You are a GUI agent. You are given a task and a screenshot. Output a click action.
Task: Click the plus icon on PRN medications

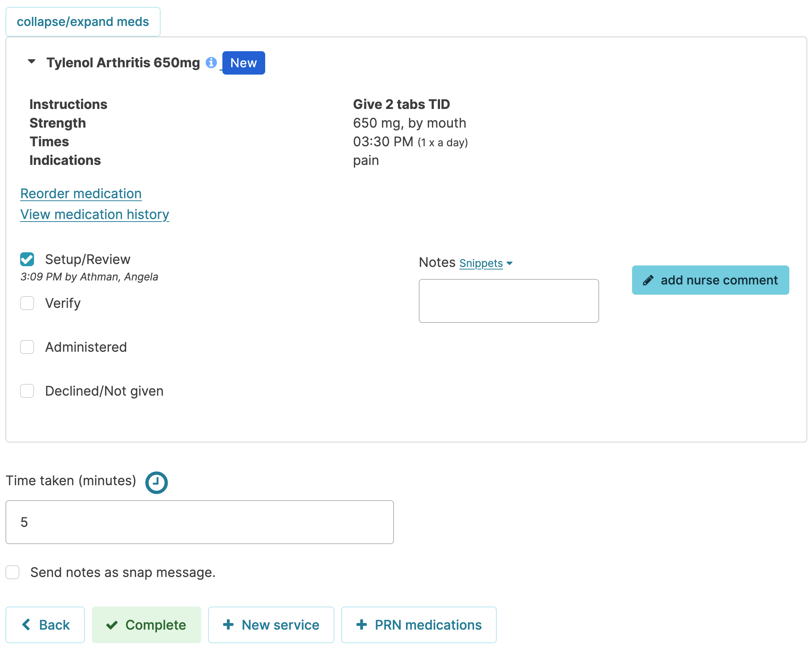pos(361,625)
